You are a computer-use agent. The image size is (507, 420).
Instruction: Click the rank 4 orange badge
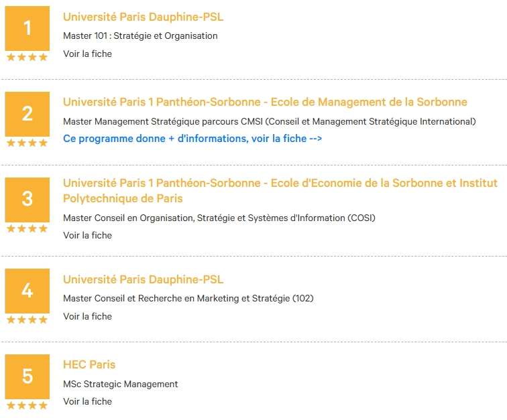click(27, 291)
